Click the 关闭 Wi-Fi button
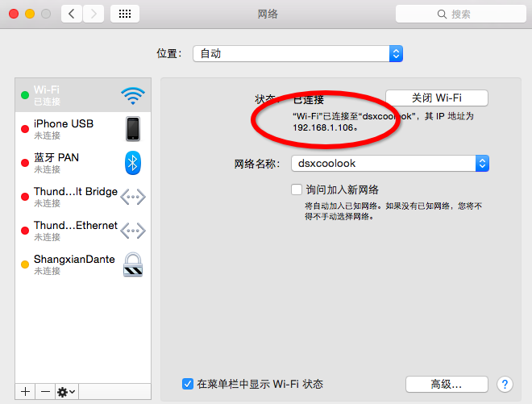Screen dimensions: 532x404 coord(436,98)
